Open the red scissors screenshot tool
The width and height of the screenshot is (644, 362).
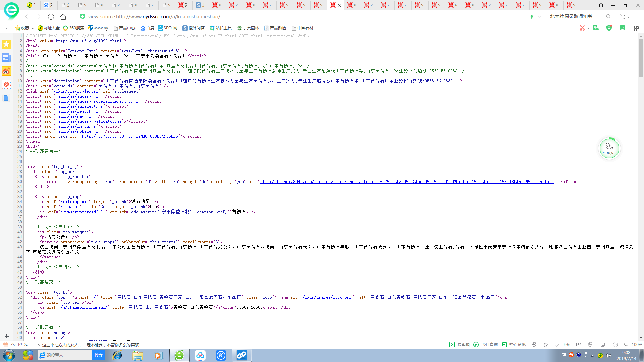[582, 28]
